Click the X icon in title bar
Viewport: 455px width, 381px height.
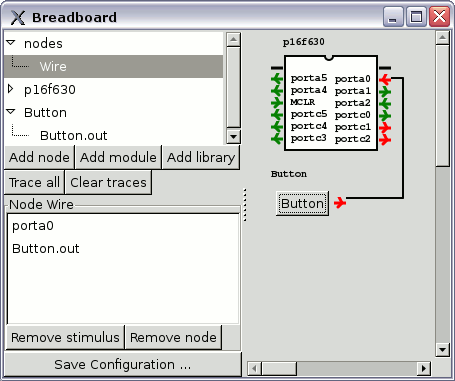pyautogui.click(x=18, y=17)
